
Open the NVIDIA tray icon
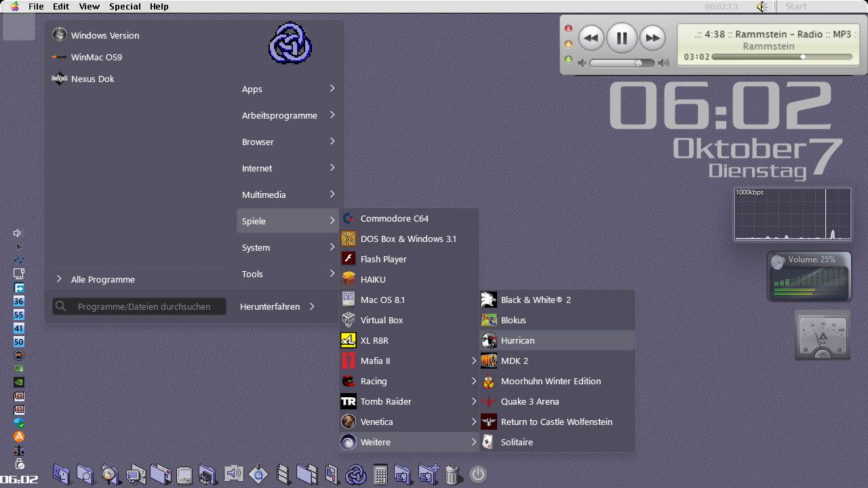(x=19, y=382)
